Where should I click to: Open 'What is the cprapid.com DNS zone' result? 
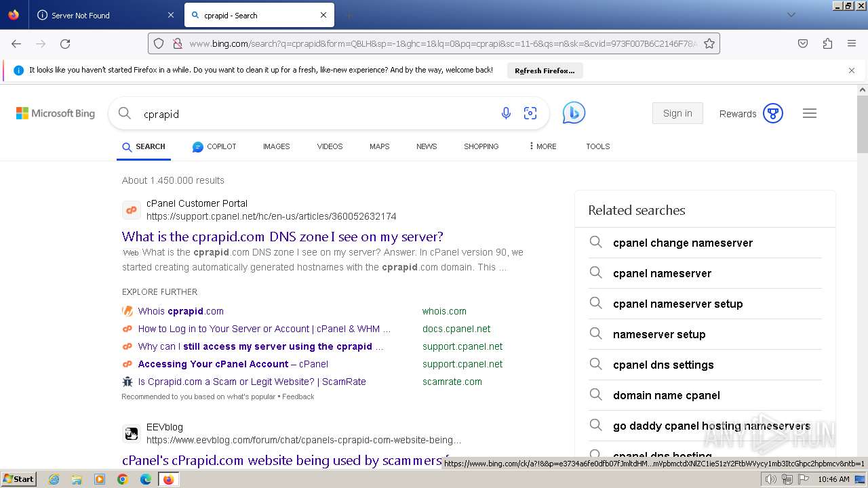(283, 237)
